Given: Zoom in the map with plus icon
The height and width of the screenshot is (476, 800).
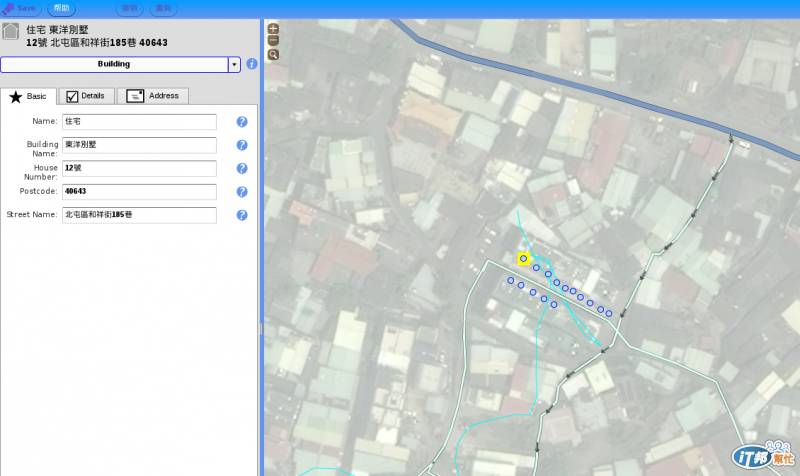Looking at the screenshot, I should 273,29.
